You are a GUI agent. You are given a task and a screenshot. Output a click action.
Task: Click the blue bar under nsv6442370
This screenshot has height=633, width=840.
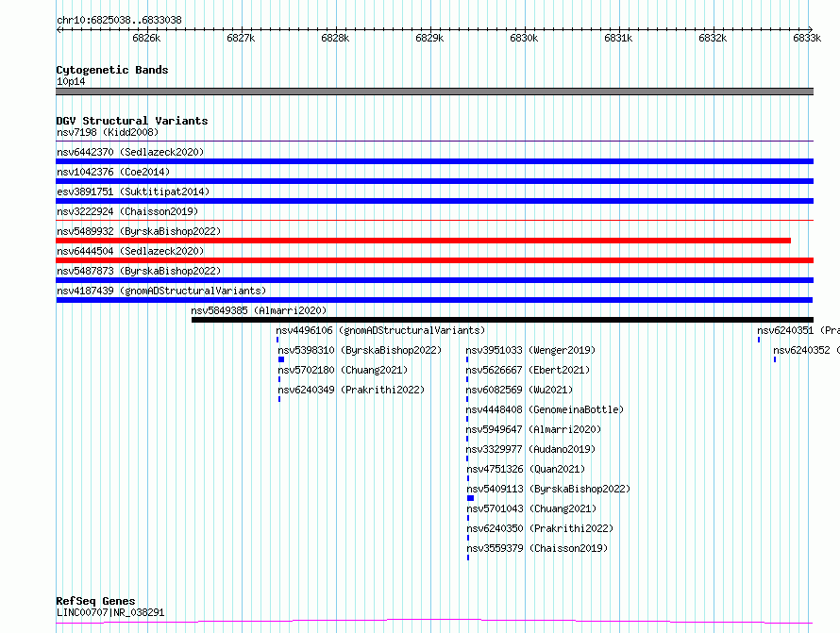(x=434, y=161)
